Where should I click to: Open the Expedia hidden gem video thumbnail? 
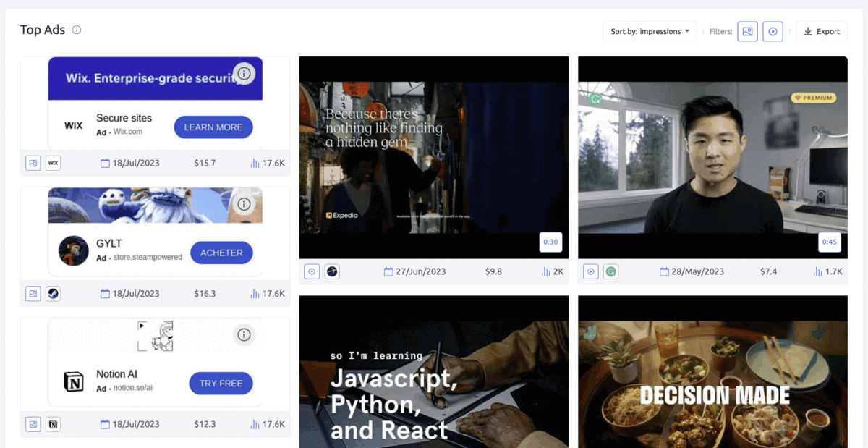[x=433, y=156]
